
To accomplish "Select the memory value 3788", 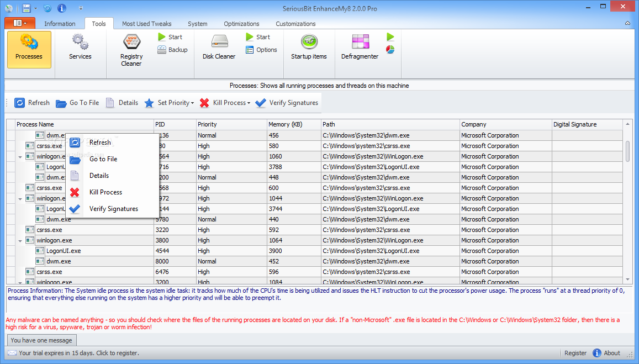I will coord(294,167).
